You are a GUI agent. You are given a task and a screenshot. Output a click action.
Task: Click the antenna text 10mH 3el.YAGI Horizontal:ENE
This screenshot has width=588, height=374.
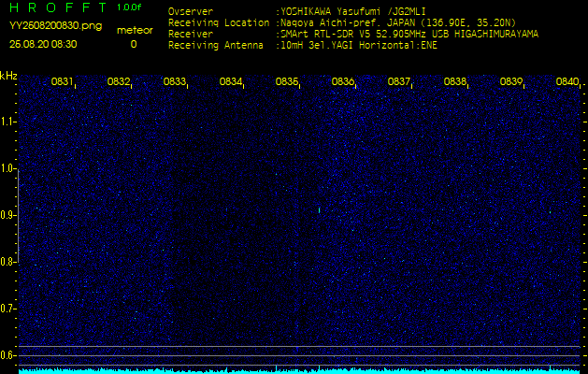click(x=358, y=46)
